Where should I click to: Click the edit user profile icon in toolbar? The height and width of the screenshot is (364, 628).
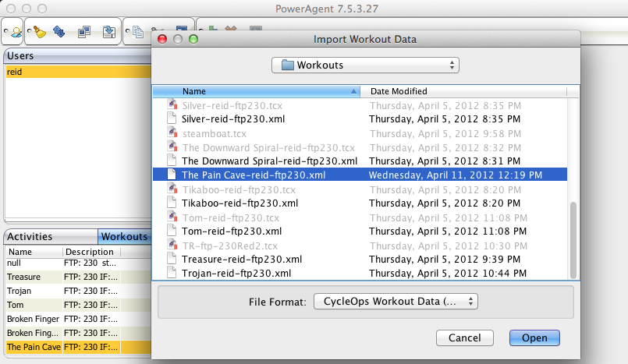pos(16,32)
